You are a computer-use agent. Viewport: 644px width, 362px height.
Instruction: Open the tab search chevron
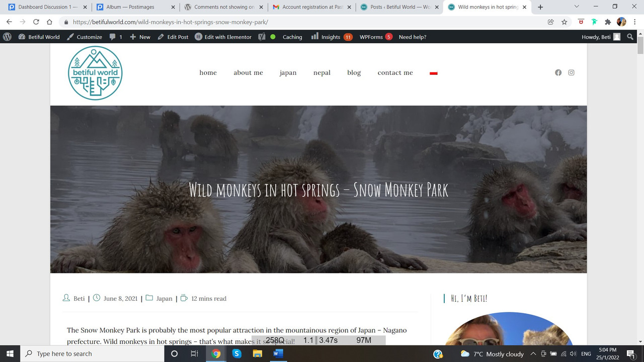point(577,7)
